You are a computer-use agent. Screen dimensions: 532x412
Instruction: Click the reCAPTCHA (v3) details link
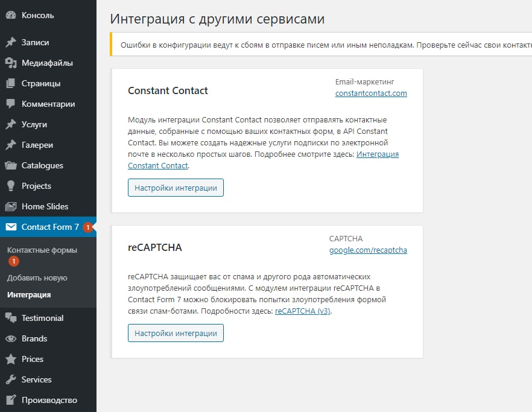(x=303, y=311)
